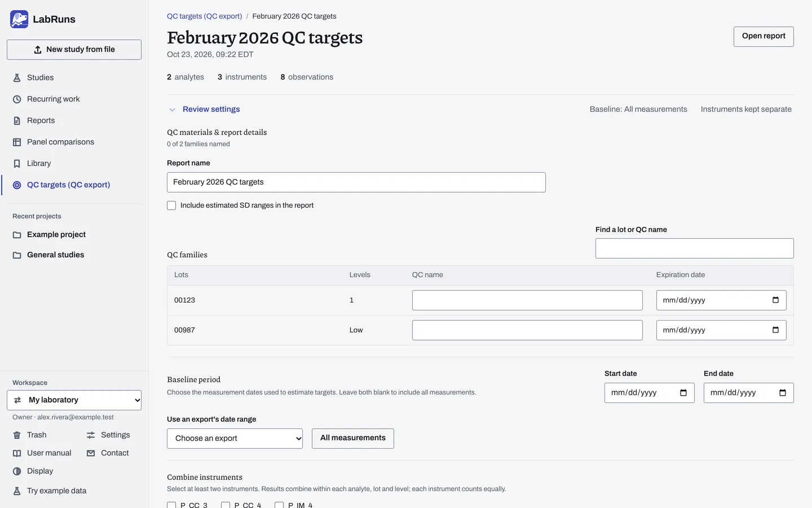The image size is (812, 508).
Task: Focus the Report name field
Action: (x=356, y=182)
